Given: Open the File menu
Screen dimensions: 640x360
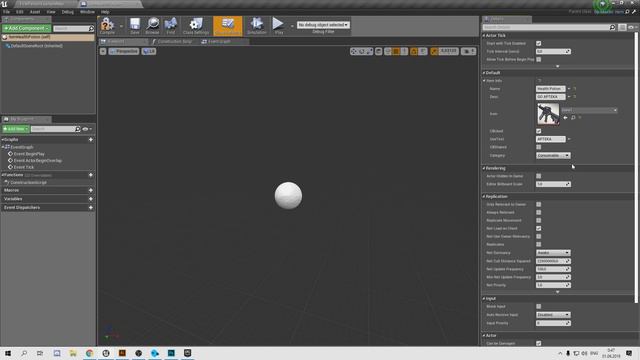Looking at the screenshot, I should tap(7, 12).
